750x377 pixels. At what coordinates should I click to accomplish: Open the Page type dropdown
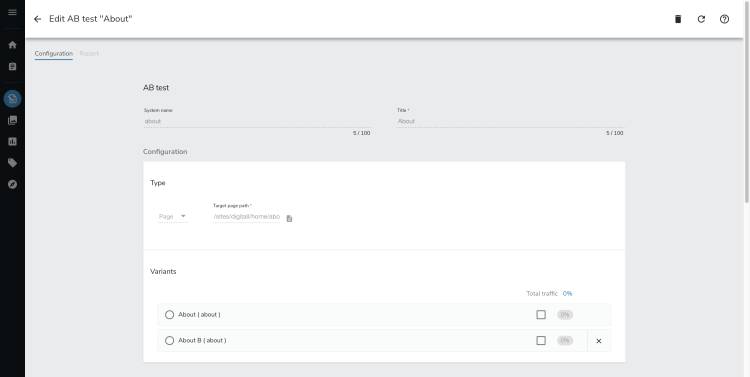173,217
